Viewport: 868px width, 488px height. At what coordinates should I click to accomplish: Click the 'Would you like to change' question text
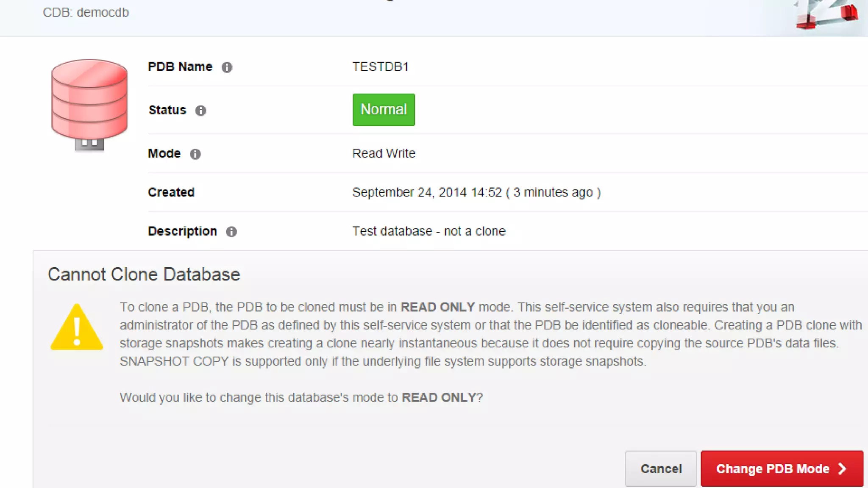(x=301, y=398)
